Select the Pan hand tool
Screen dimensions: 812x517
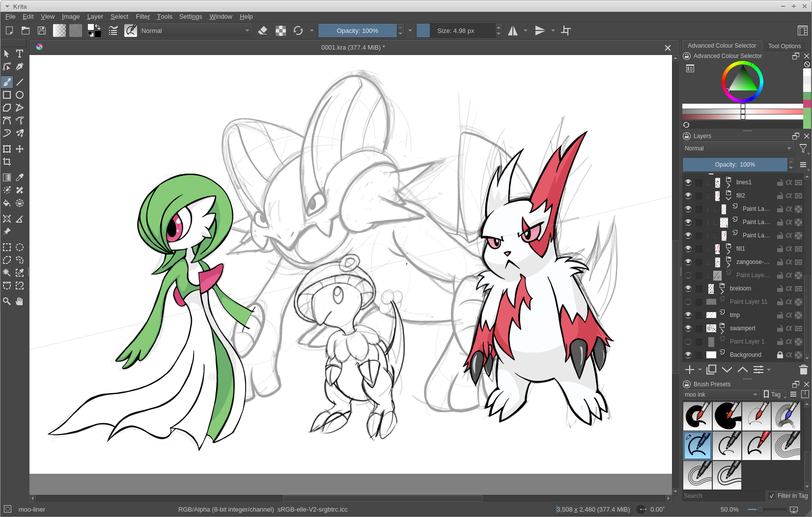click(20, 301)
